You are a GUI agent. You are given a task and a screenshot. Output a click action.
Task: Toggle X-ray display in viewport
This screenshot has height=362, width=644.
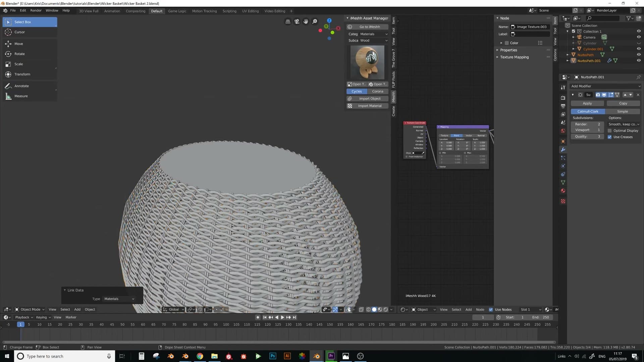point(361,310)
